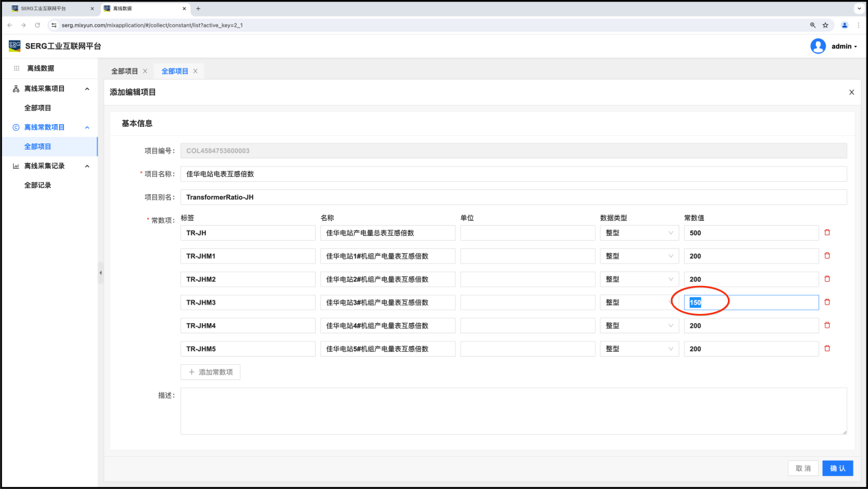Bookmark this page with star icon
868x489 pixels.
coord(825,25)
